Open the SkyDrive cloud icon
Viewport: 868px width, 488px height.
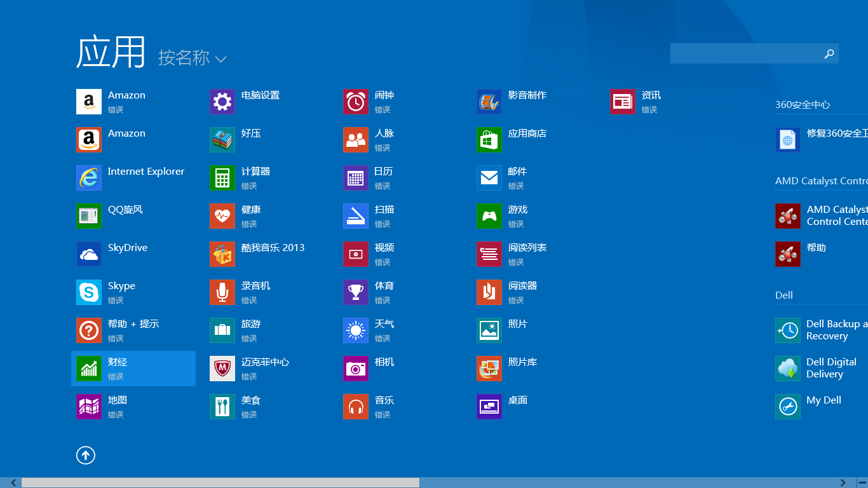point(89,254)
